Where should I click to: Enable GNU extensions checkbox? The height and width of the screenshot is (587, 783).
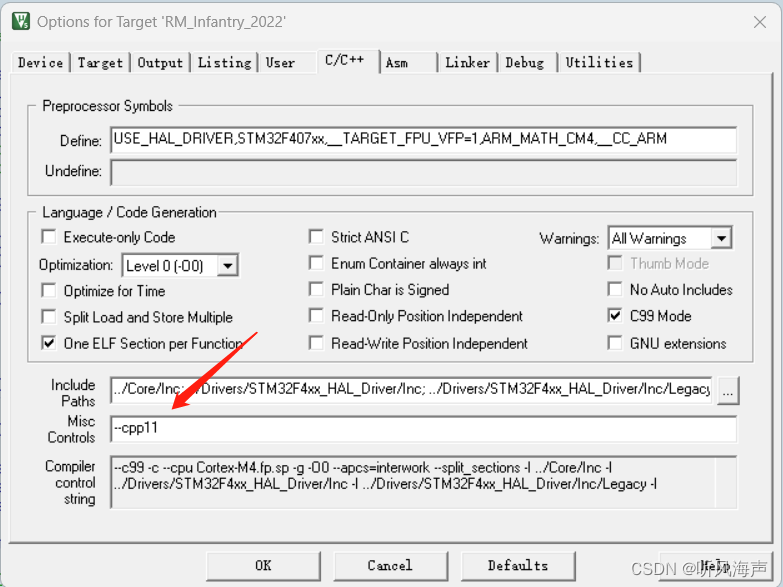tap(615, 343)
